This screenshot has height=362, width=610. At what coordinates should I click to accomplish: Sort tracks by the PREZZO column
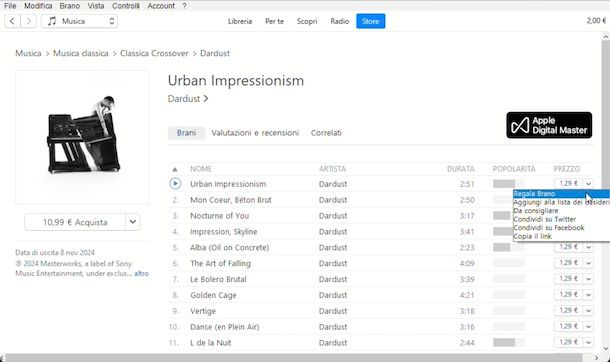coord(567,169)
